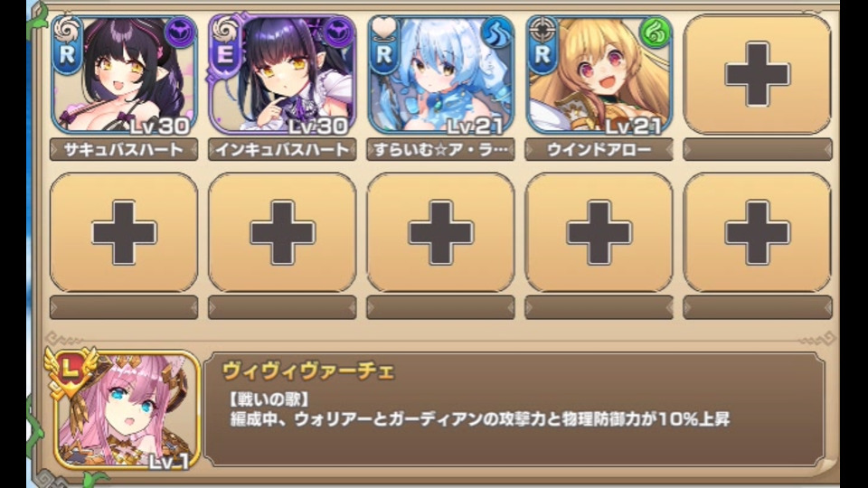
Task: Add a member to the fourth bottom-row slot
Action: click(x=599, y=232)
